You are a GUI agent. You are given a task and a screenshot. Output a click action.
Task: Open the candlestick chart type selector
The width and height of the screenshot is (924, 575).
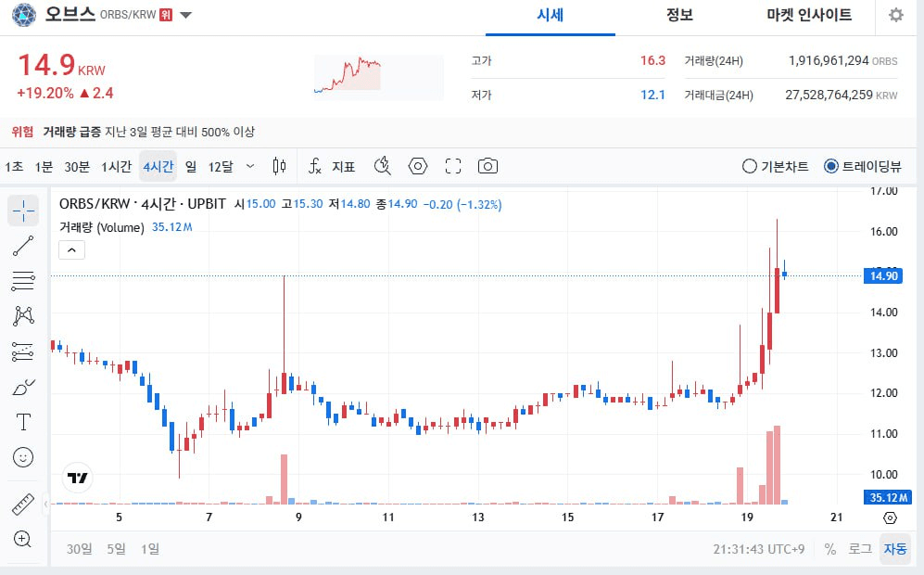[279, 166]
